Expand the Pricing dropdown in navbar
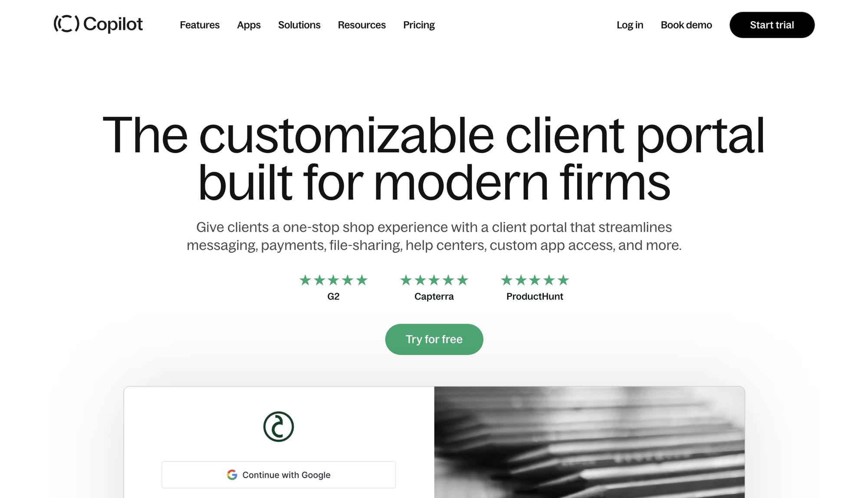Screen dimensions: 868x498 click(418, 24)
